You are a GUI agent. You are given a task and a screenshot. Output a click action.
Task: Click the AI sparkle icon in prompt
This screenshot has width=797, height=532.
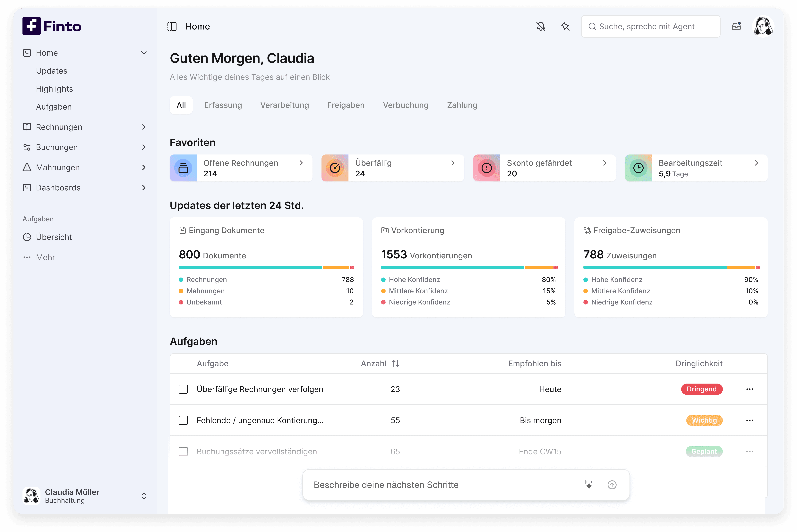[x=589, y=485]
